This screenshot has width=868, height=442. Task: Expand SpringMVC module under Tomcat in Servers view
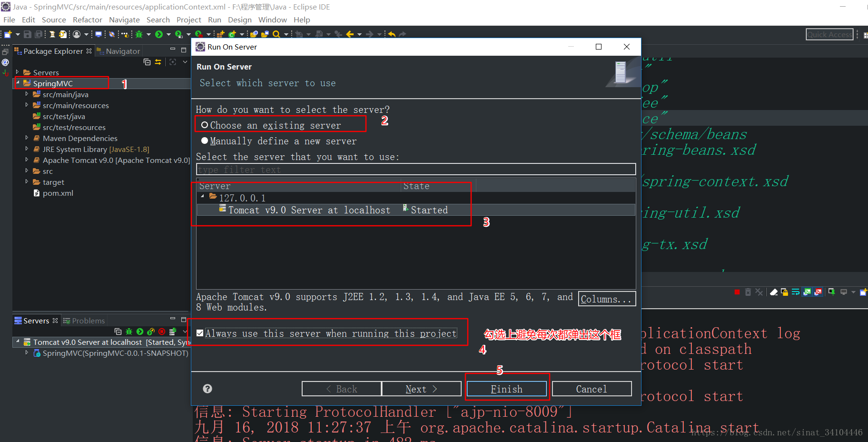click(27, 352)
